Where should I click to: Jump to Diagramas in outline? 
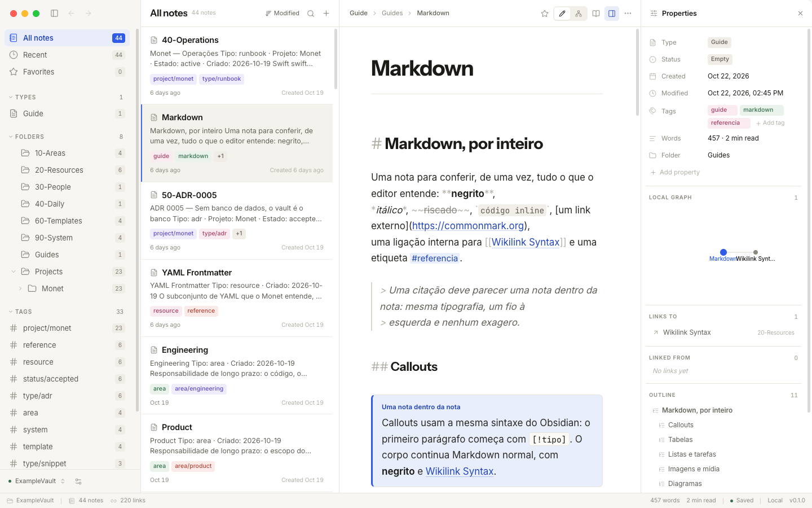click(685, 484)
